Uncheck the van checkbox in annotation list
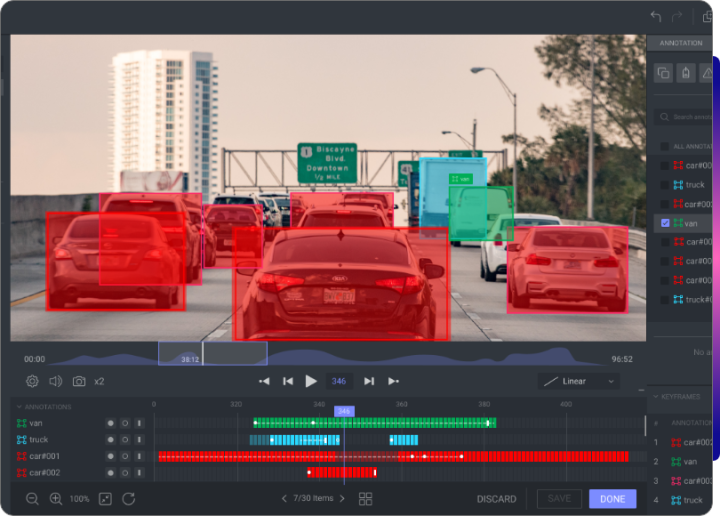 tap(665, 223)
